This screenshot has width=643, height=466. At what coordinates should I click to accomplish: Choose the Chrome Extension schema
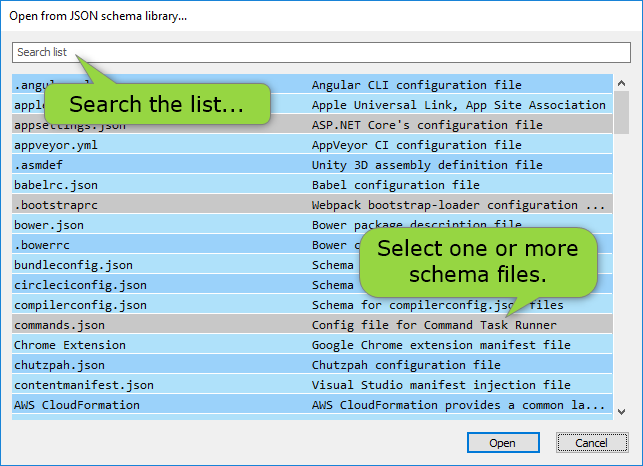point(66,345)
